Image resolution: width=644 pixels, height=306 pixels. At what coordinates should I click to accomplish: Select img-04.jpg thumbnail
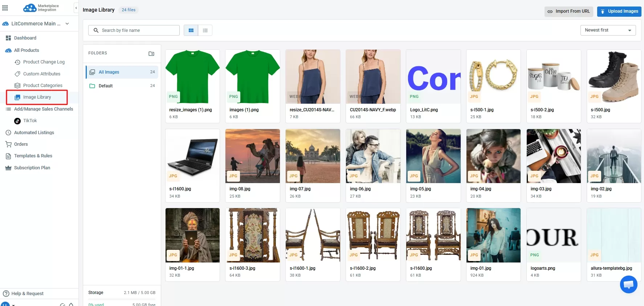pyautogui.click(x=494, y=156)
